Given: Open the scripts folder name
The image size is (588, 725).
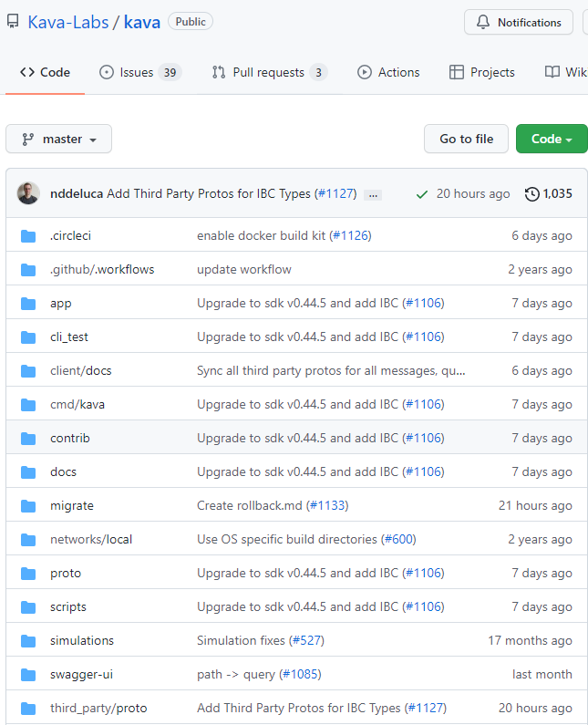Looking at the screenshot, I should [x=68, y=607].
